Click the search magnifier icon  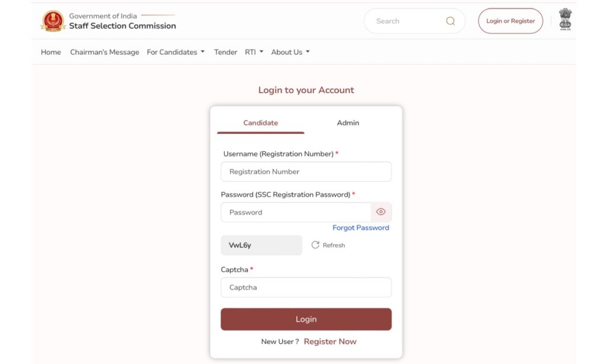pyautogui.click(x=451, y=21)
